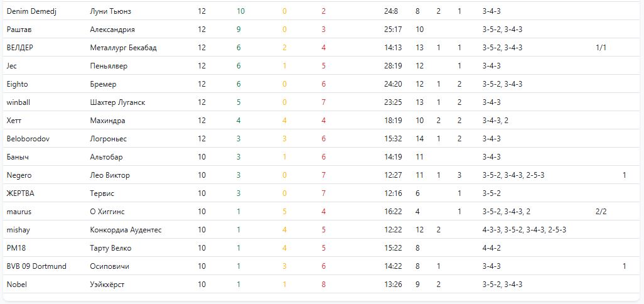Viewport: 644px width, 304px height.
Task: Open the Пеньялвер team page
Action: pyautogui.click(x=109, y=66)
